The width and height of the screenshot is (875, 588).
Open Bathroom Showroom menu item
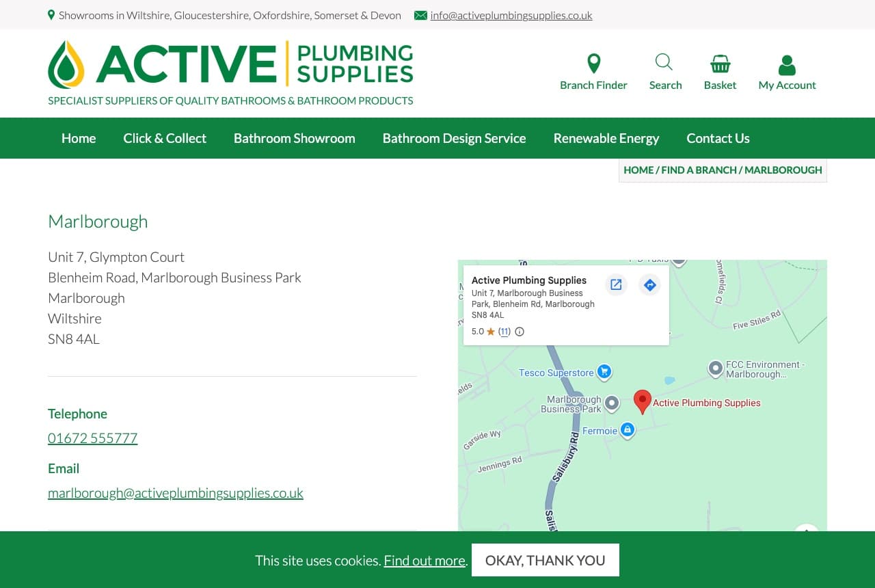pyautogui.click(x=295, y=138)
